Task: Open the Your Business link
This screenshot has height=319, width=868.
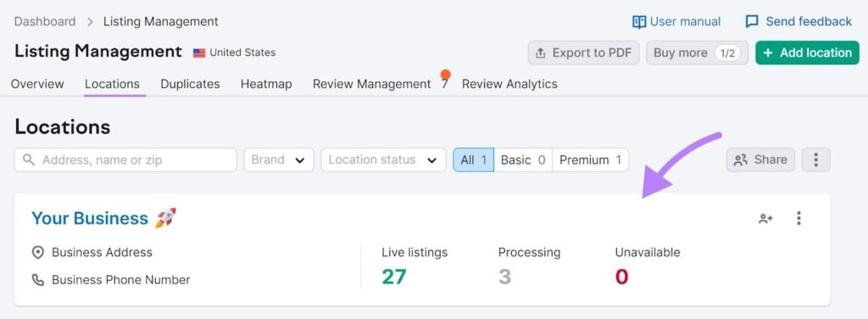Action: (x=90, y=218)
